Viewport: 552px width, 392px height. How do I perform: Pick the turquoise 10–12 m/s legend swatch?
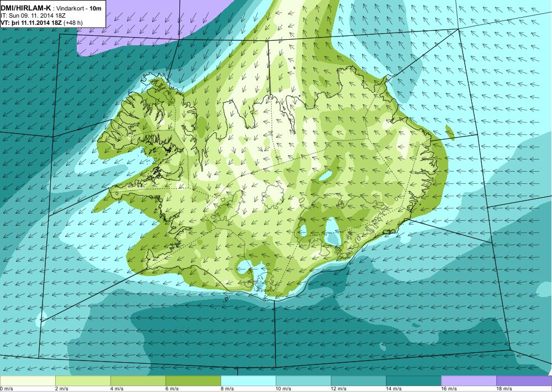(304, 381)
